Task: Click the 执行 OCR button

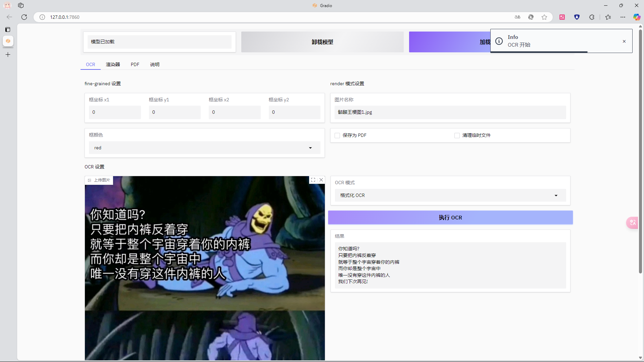Action: [450, 218]
